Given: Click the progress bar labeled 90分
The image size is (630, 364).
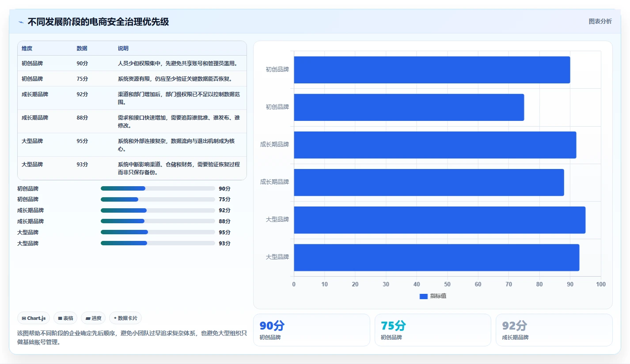Looking at the screenshot, I should pyautogui.click(x=158, y=188).
